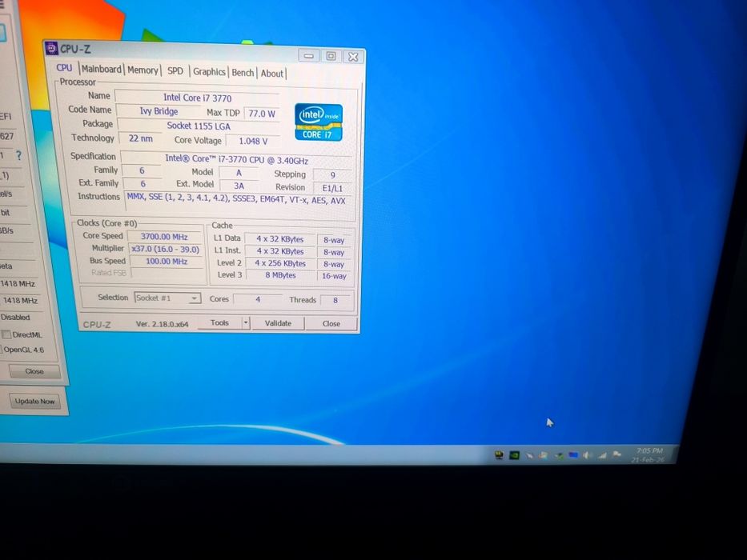Viewport: 747px width, 560px height.
Task: Open the yellow monitor tray icon
Action: coord(499,454)
